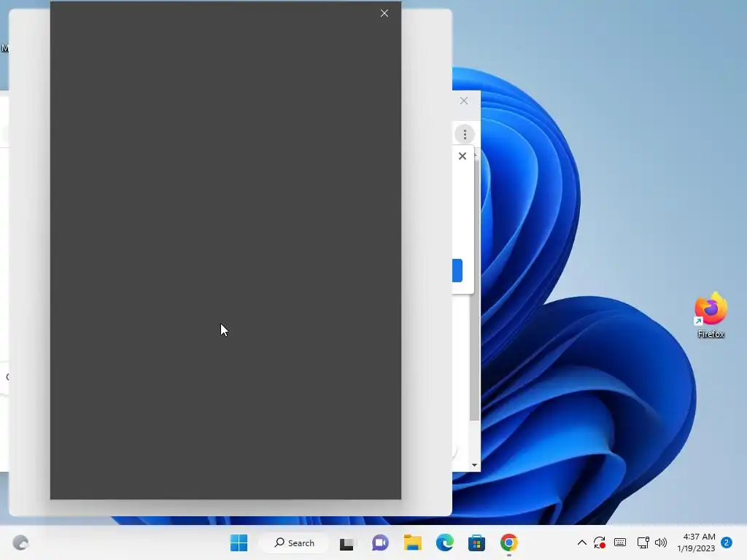
Task: Close the Chrome window behind the dialog
Action: tap(464, 101)
